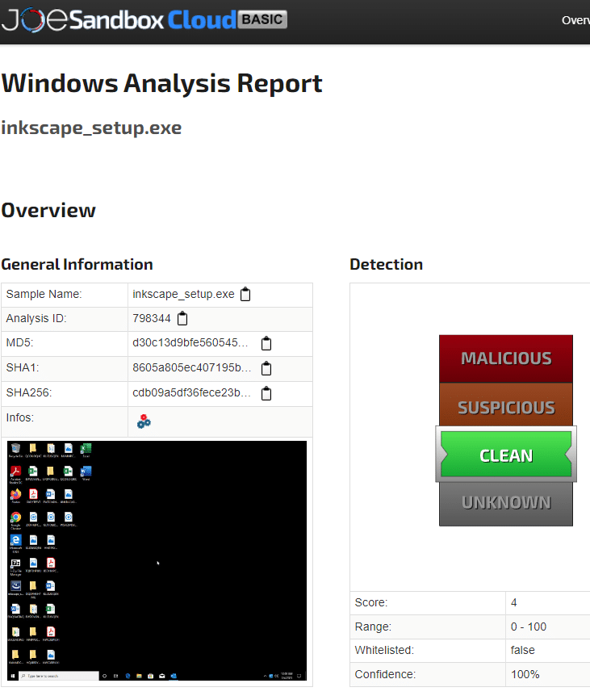Screen dimensions: 590x700
Task: Select the truncated SHA256 value 'cdb09a5df36fece23b...'
Action: coord(192,392)
